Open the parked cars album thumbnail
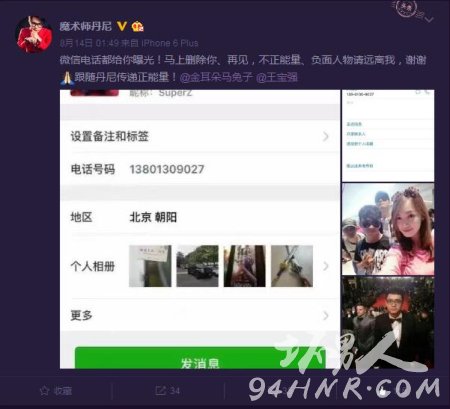This screenshot has height=409, width=450. [197, 266]
